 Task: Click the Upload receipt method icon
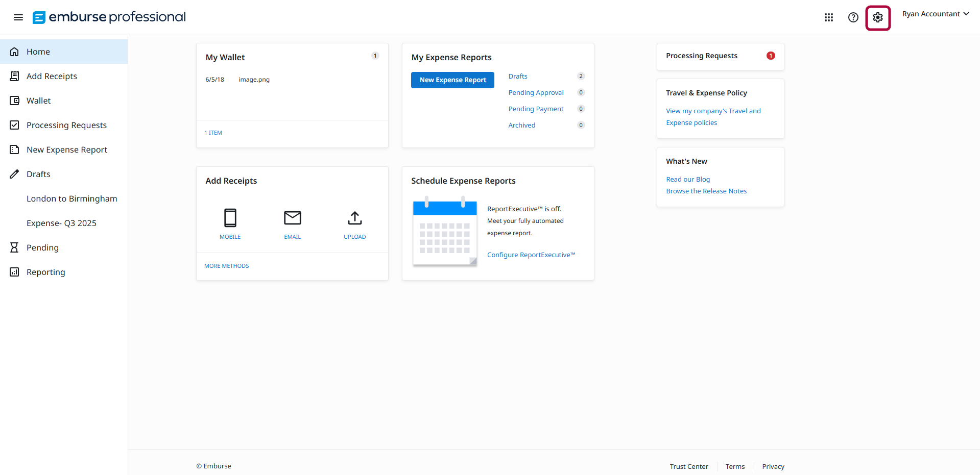tap(354, 217)
